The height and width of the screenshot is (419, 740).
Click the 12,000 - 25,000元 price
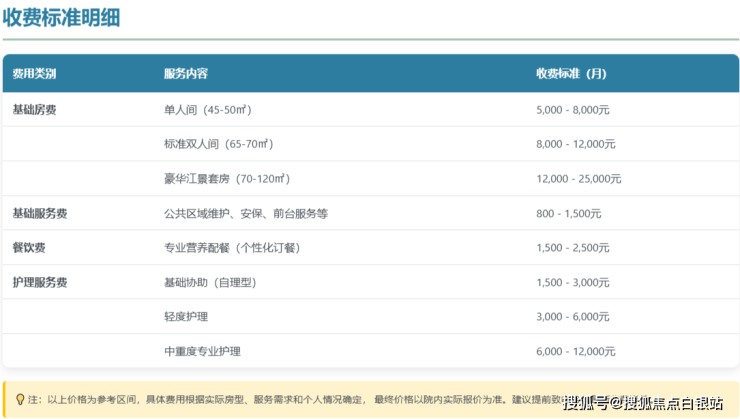(x=579, y=179)
